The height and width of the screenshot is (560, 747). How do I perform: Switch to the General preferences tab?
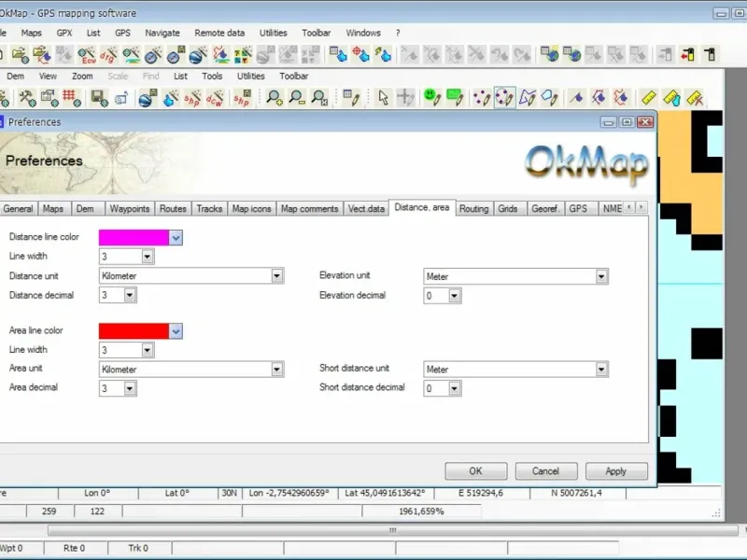coord(18,209)
